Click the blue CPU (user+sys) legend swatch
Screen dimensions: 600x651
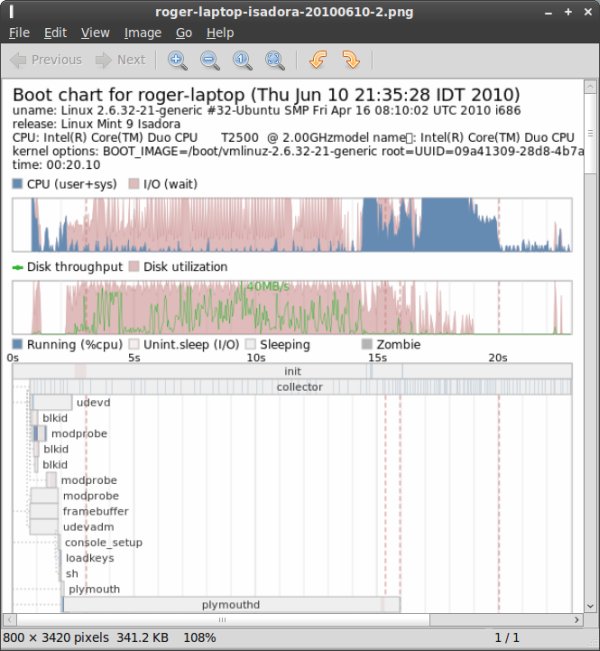(18, 185)
